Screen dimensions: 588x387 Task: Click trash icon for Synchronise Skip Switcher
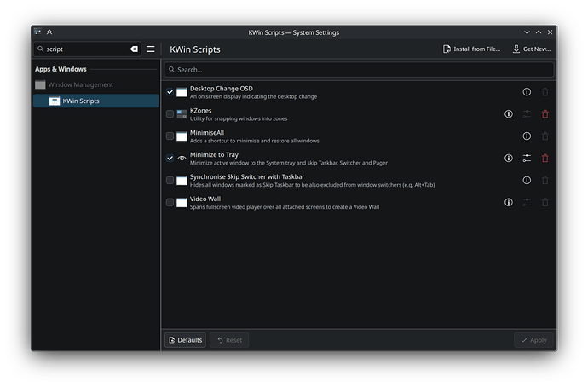tap(545, 181)
